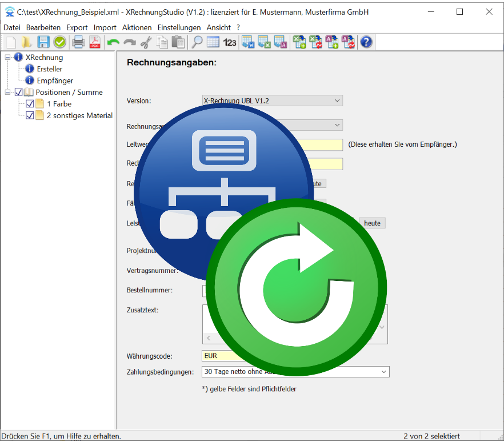
Task: Click the status bar F1 help hint
Action: click(61, 436)
